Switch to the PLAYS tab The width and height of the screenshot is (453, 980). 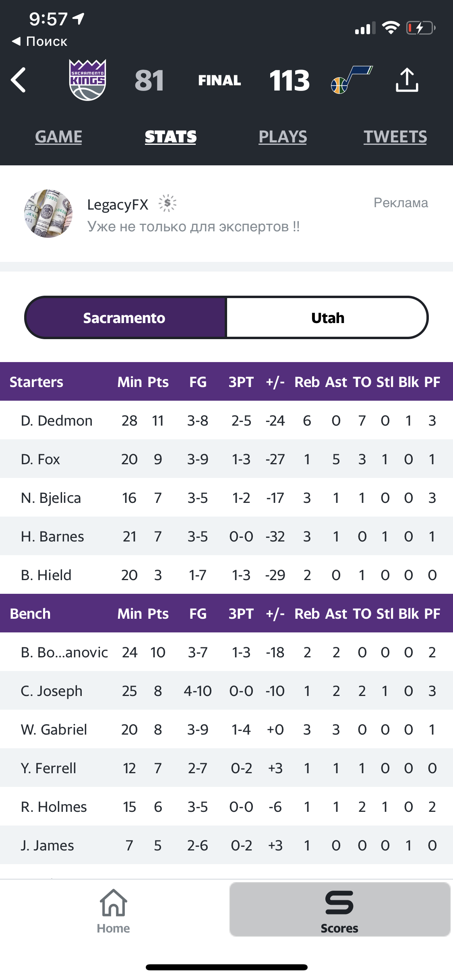(x=283, y=137)
